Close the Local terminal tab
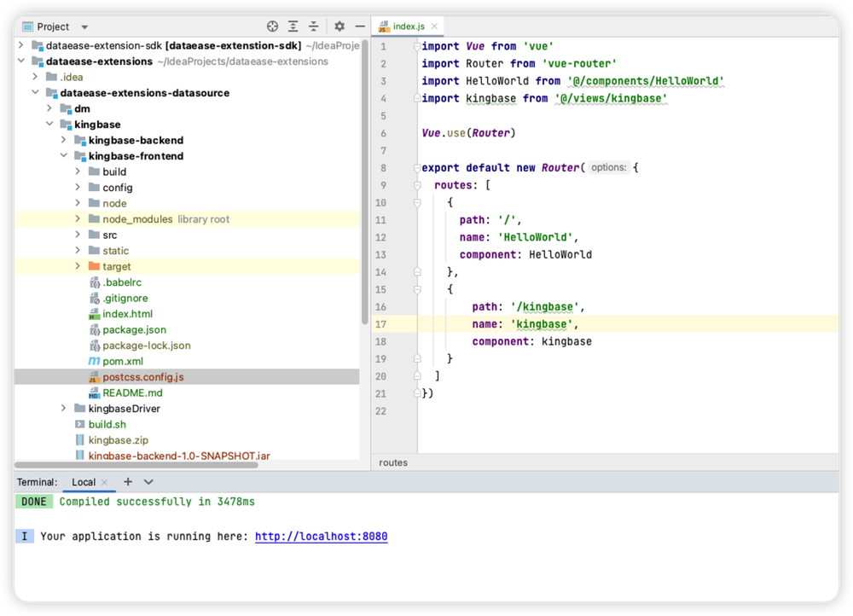This screenshot has height=616, width=853. point(104,482)
